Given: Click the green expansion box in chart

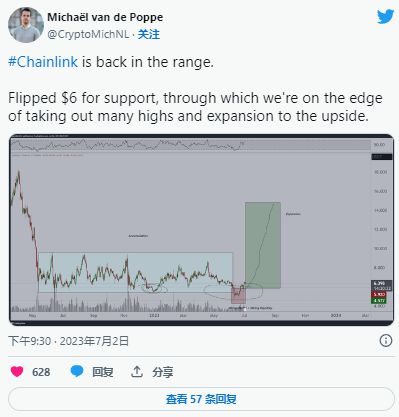Looking at the screenshot, I should click(263, 245).
